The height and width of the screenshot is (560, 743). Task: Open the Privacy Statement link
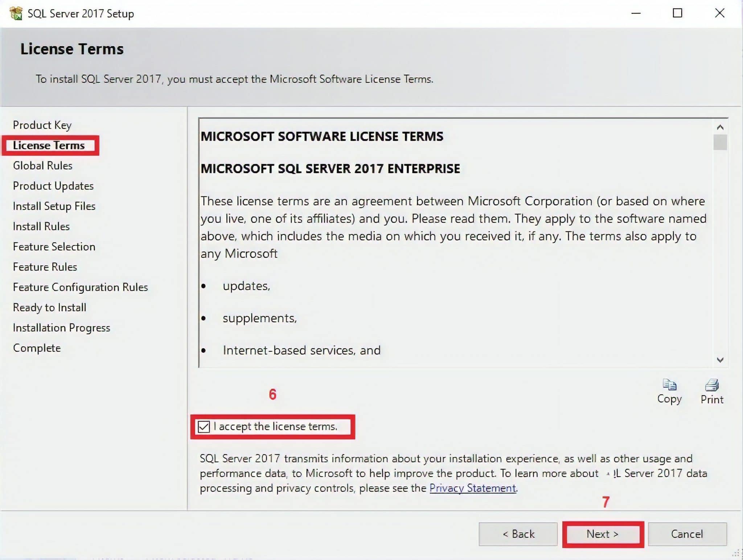point(473,488)
